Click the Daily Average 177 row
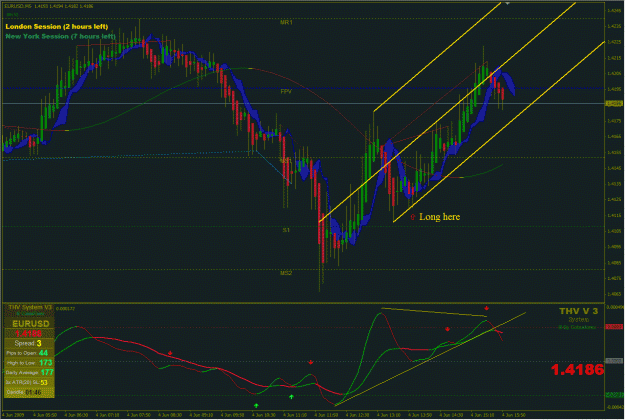Viewport: 625px width, 420px height. click(x=29, y=373)
